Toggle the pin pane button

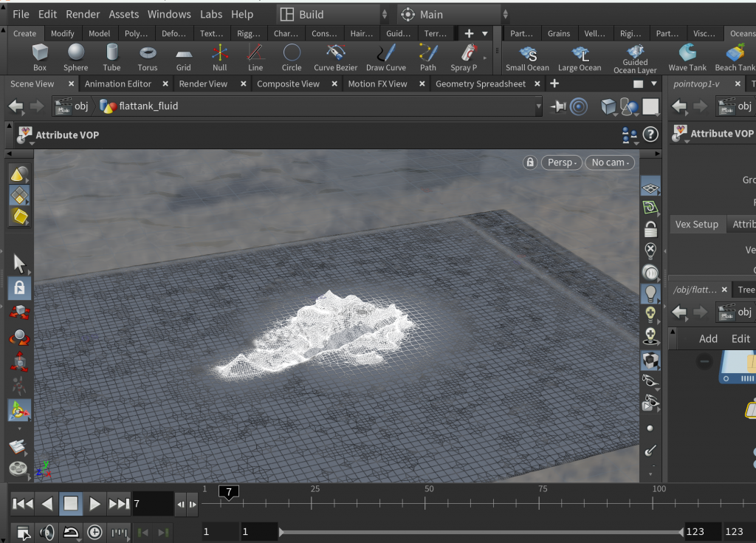click(x=559, y=106)
